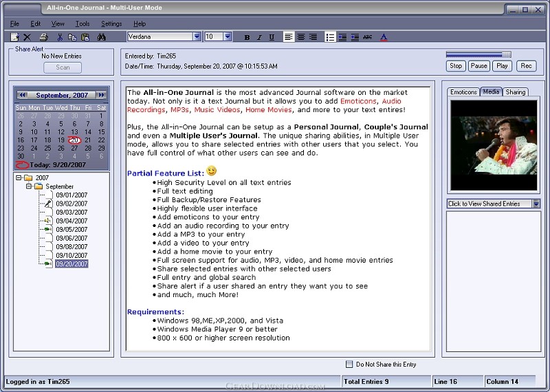
Task: Cut selected text with scissors icon
Action: 60,37
